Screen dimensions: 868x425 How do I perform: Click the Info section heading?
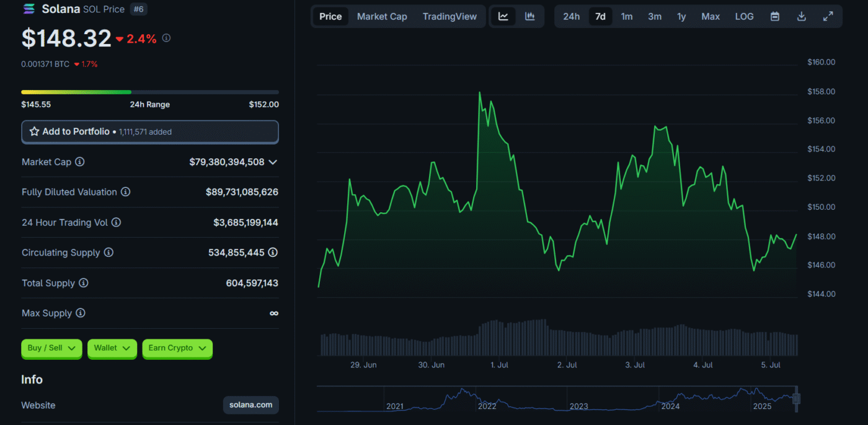click(32, 380)
